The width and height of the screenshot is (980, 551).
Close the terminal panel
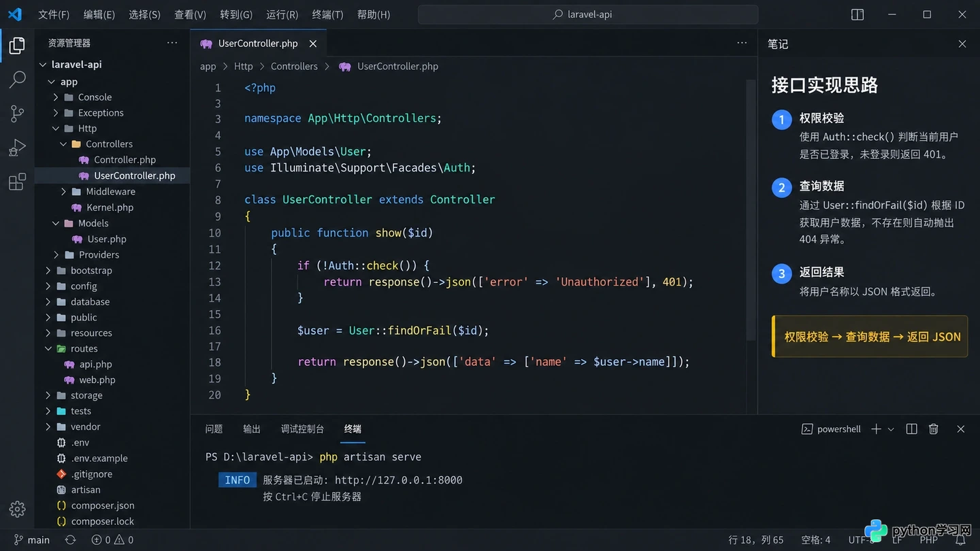tap(961, 429)
